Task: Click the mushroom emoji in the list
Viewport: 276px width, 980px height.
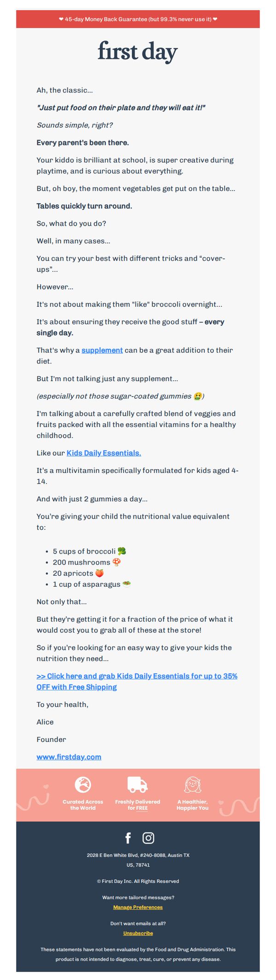Action: [x=116, y=562]
